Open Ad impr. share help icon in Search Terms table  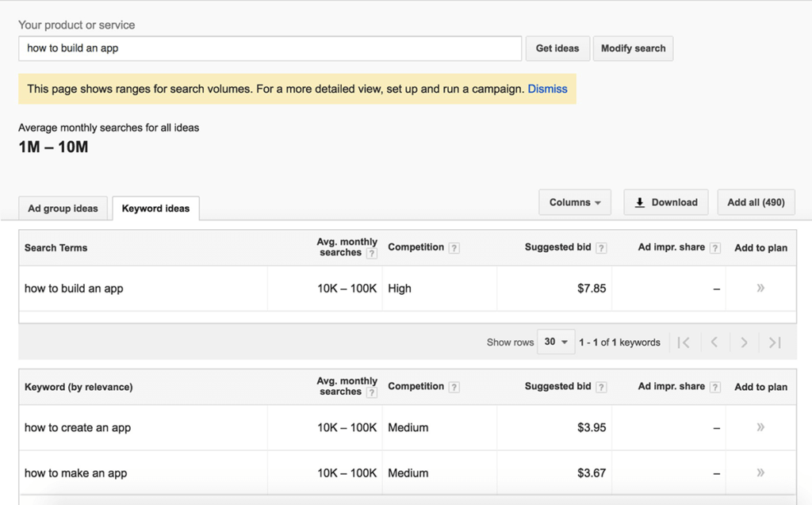point(714,247)
